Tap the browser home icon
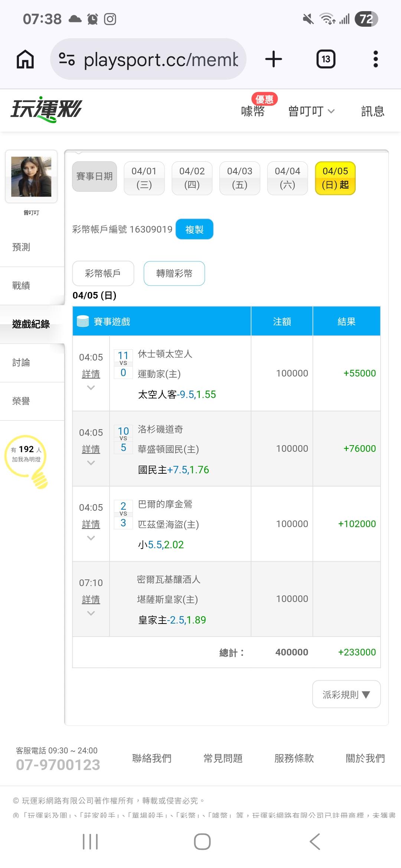401x868 pixels. click(x=25, y=59)
